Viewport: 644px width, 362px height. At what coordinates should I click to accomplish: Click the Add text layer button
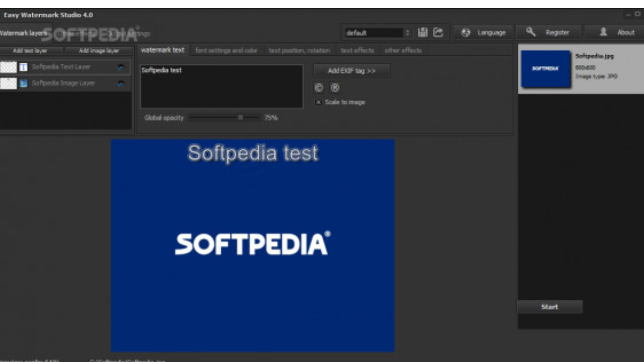click(x=30, y=51)
